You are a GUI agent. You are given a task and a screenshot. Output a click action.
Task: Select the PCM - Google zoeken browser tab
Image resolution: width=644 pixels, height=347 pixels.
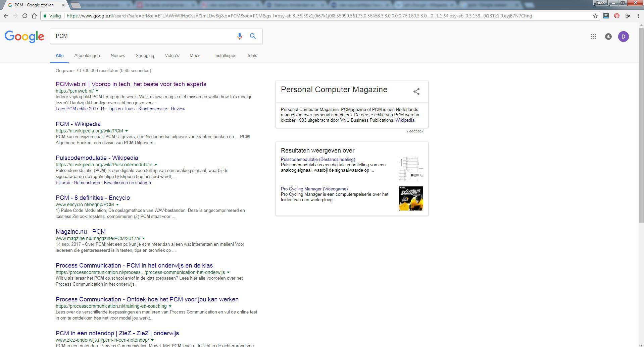point(35,5)
